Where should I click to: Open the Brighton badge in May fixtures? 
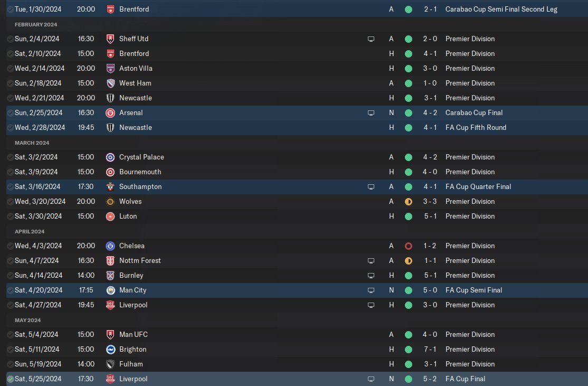(x=110, y=350)
